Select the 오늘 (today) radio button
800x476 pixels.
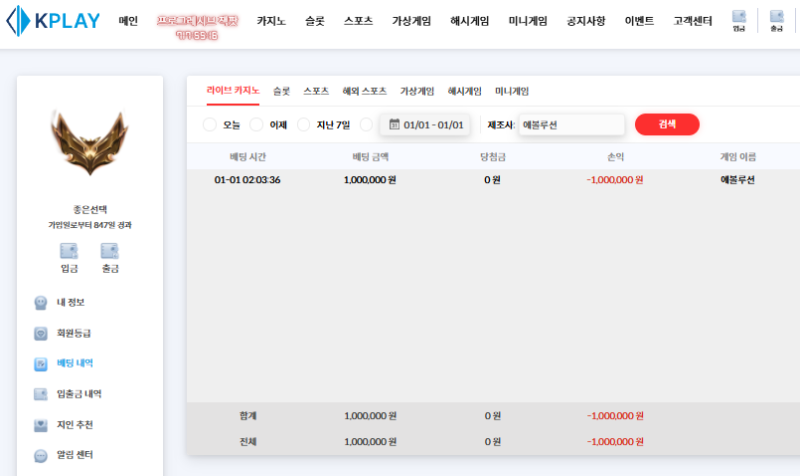coord(209,125)
